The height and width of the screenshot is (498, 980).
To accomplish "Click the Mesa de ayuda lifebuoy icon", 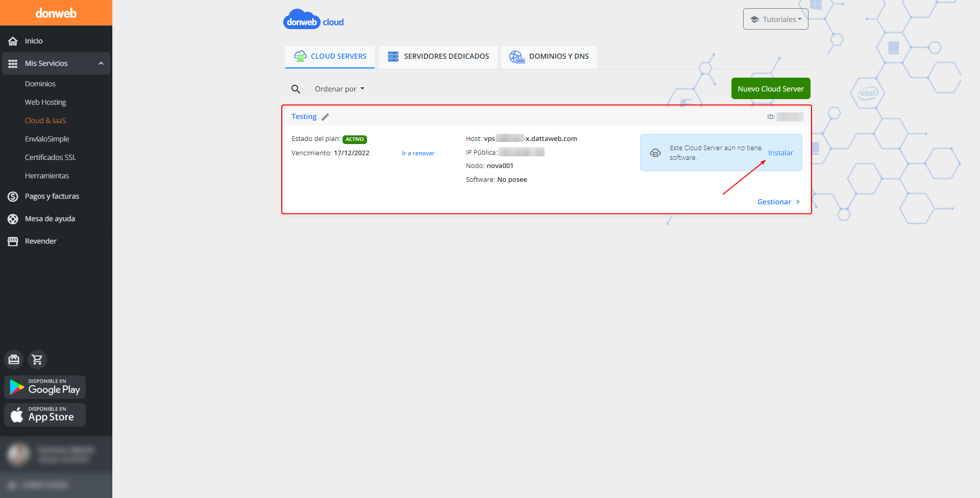I will 13,219.
